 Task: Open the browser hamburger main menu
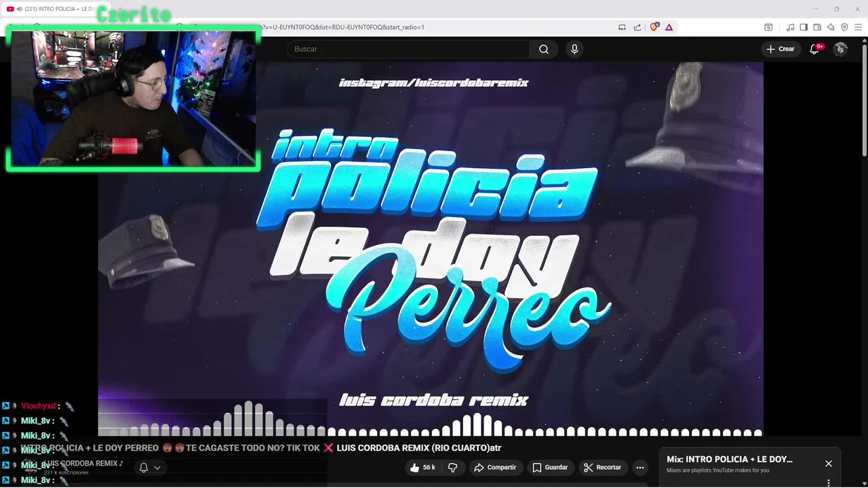point(858,27)
